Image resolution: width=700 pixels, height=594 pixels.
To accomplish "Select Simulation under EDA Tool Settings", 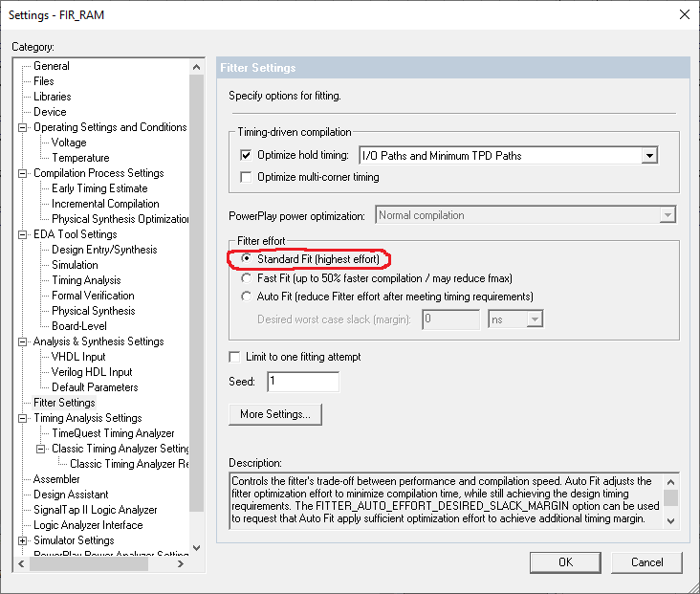I will [x=75, y=265].
